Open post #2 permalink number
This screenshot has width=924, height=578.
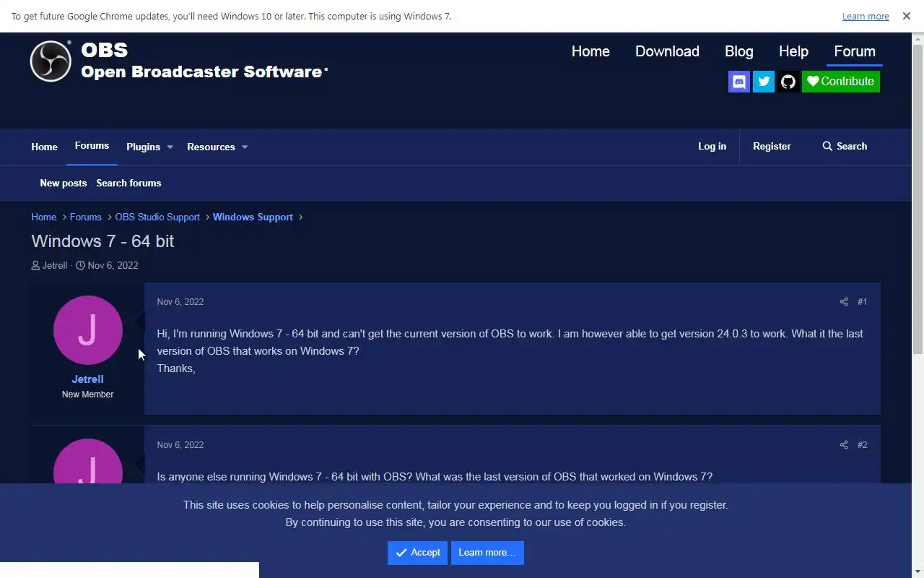[862, 445]
